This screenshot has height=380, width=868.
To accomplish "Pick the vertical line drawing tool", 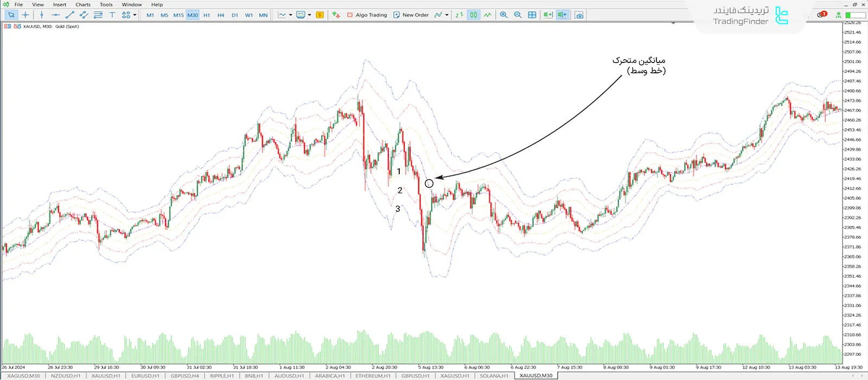I will [x=41, y=15].
